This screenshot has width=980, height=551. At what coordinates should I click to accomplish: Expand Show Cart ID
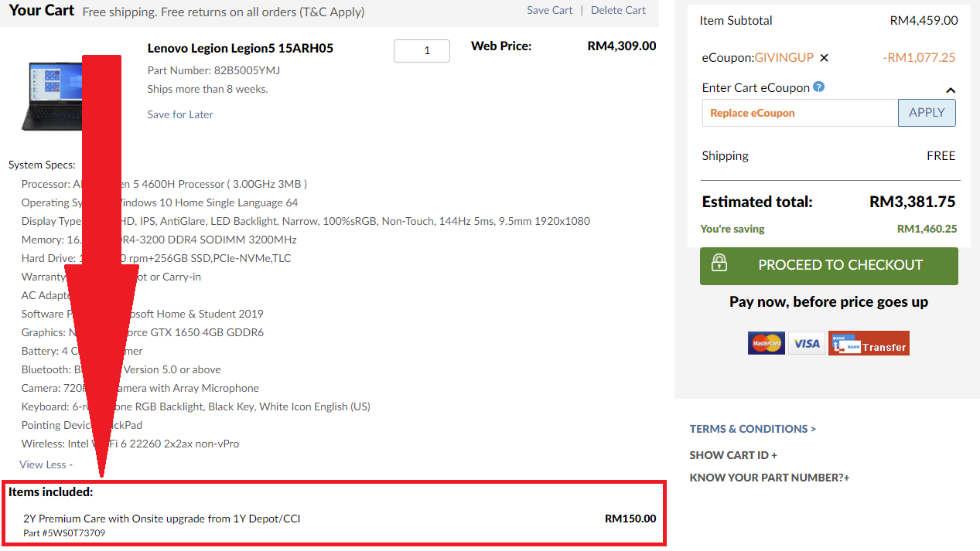[x=733, y=455]
